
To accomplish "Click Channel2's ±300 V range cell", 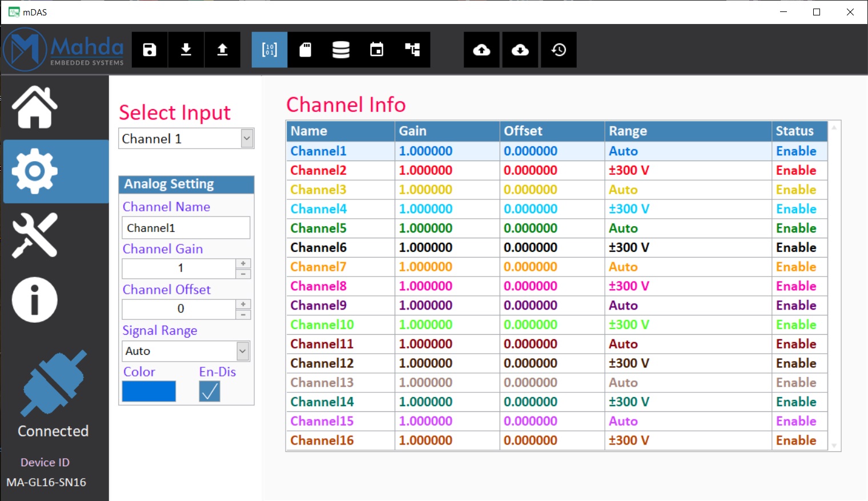I will 688,170.
